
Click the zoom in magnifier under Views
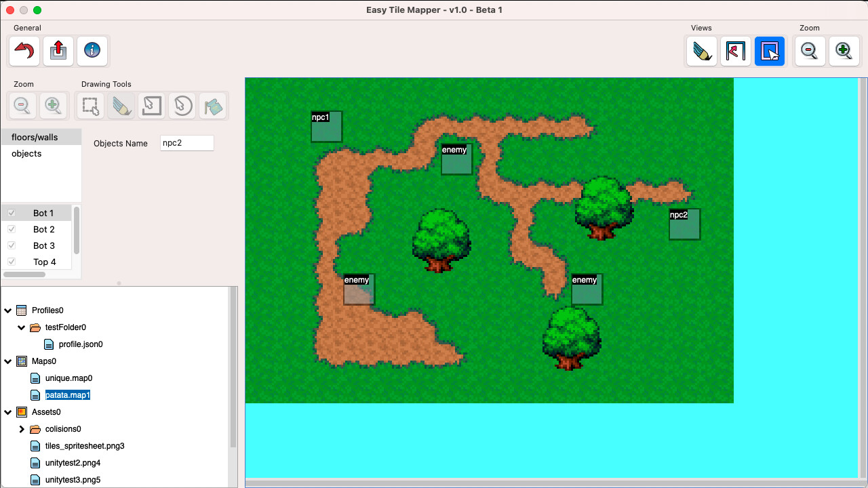pos(844,51)
